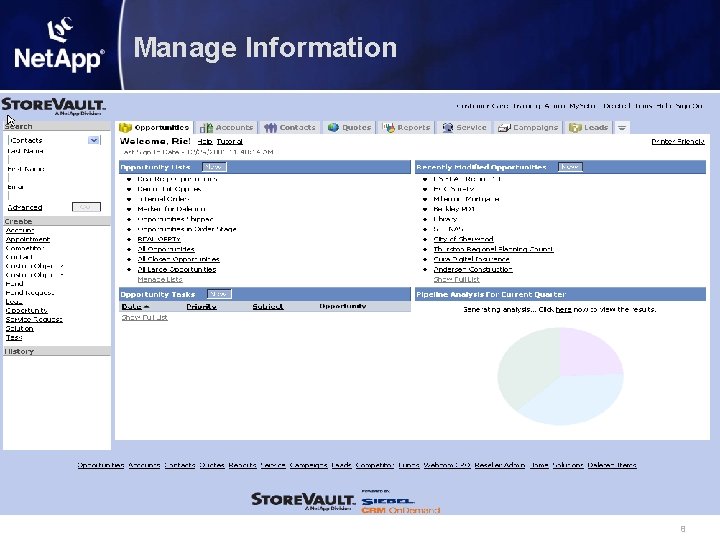Open the Tutorial link
The width and height of the screenshot is (720, 540).
[230, 142]
